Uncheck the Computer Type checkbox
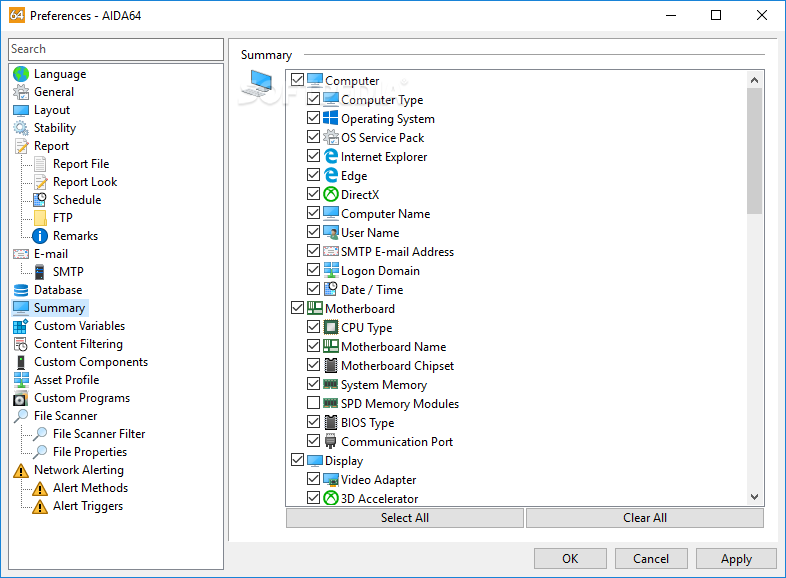 313,99
